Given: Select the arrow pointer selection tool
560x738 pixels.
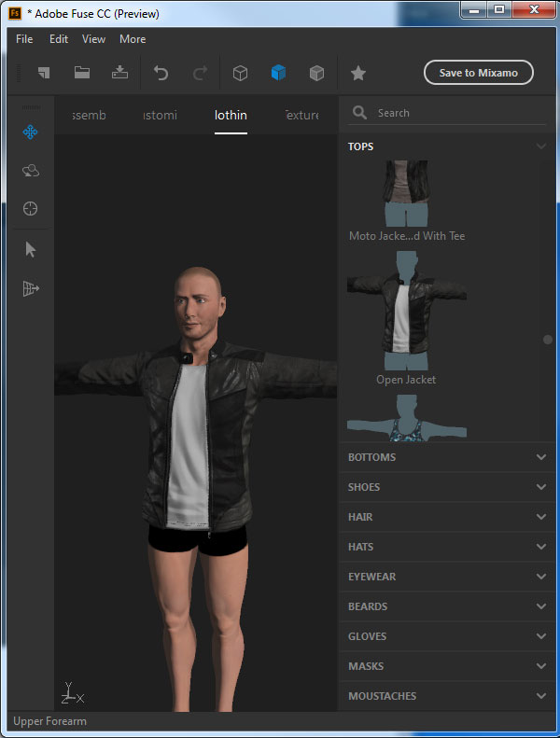Looking at the screenshot, I should tap(31, 249).
